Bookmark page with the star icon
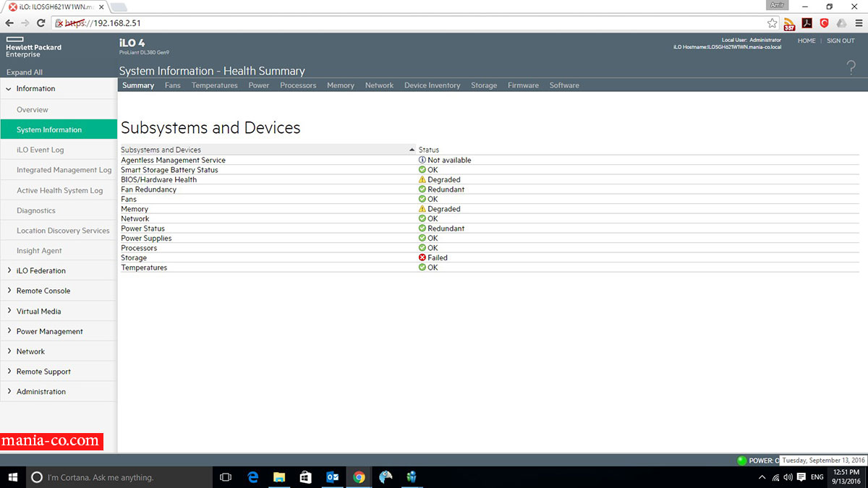 click(773, 23)
